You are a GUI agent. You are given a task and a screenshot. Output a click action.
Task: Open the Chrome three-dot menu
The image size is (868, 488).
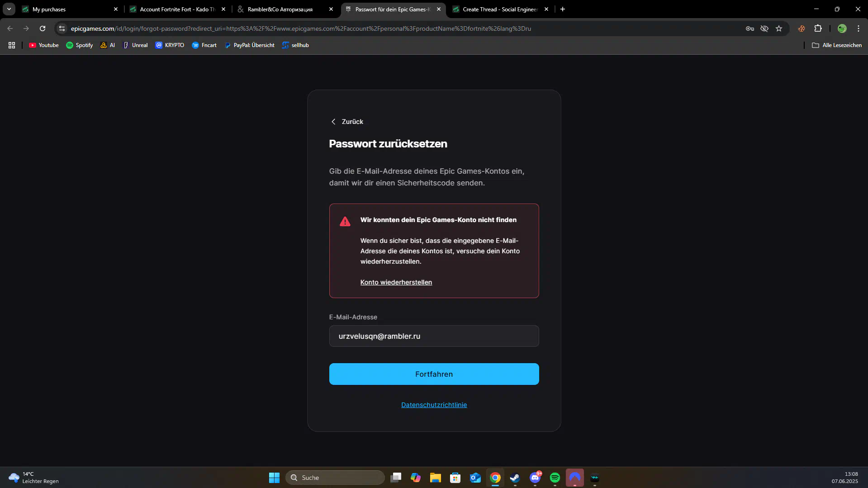point(859,28)
